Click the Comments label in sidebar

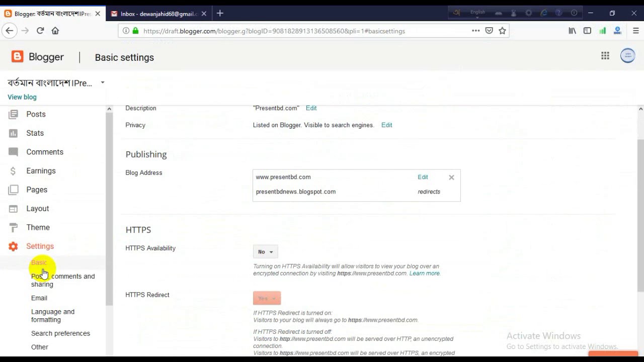pos(45,152)
